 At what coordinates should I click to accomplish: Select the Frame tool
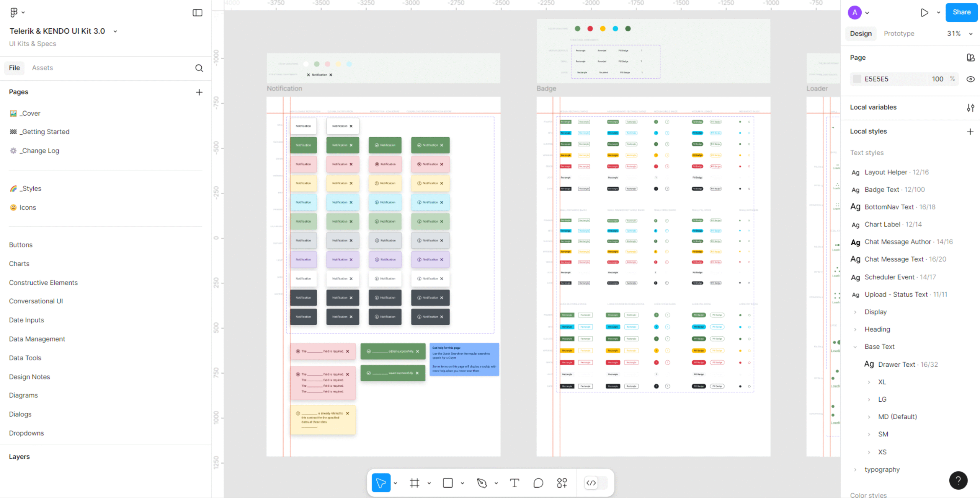point(415,483)
